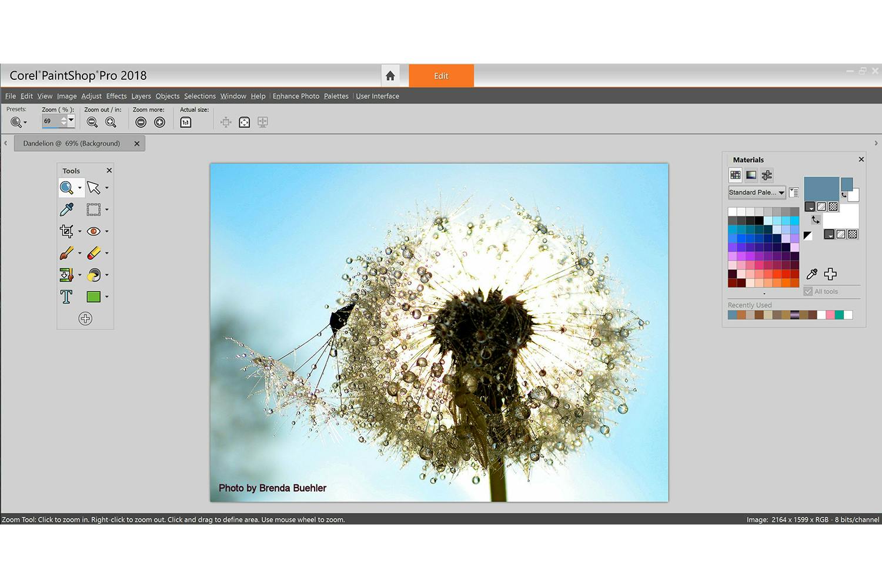Choose the Flood Fill tool

93,275
